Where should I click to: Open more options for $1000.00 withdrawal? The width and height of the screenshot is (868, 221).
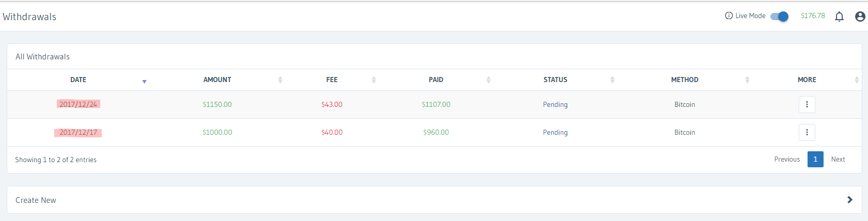(807, 133)
